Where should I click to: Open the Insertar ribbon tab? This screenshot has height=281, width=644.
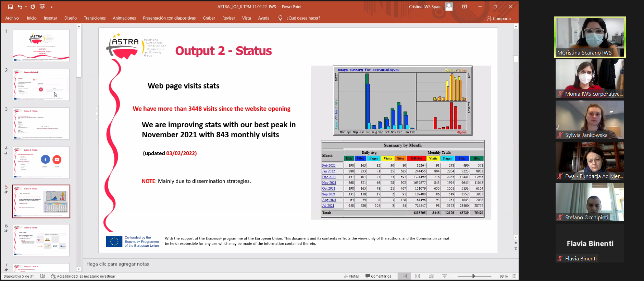pyautogui.click(x=50, y=18)
